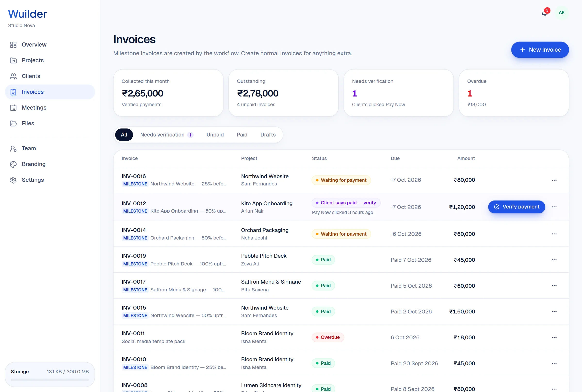This screenshot has height=392, width=582.
Task: Open invoice INV-0014
Action: click(134, 230)
